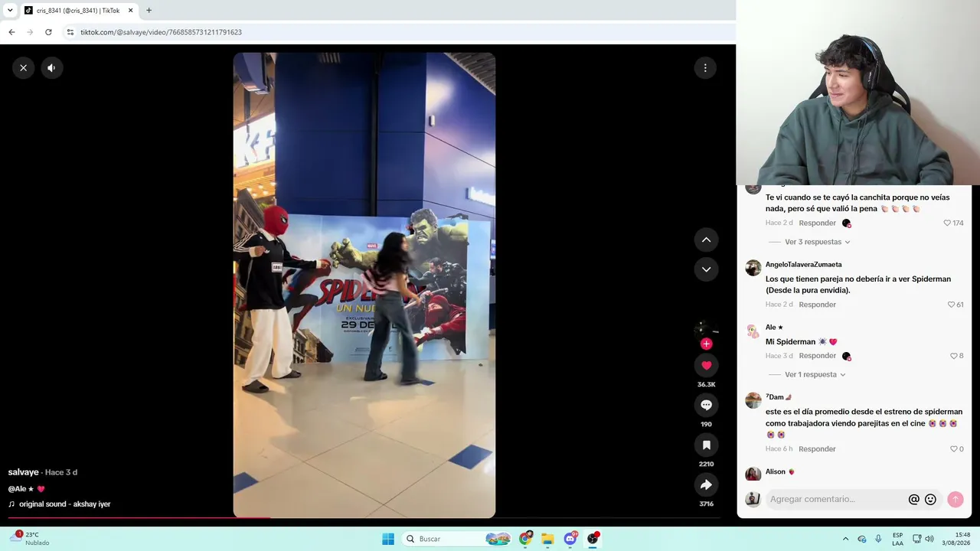Post the comment with the pink arrow button
This screenshot has height=551, width=980.
coord(955,500)
